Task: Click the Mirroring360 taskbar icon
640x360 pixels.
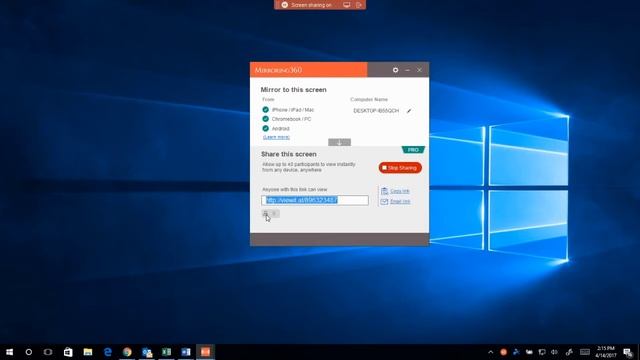Action: point(205,352)
